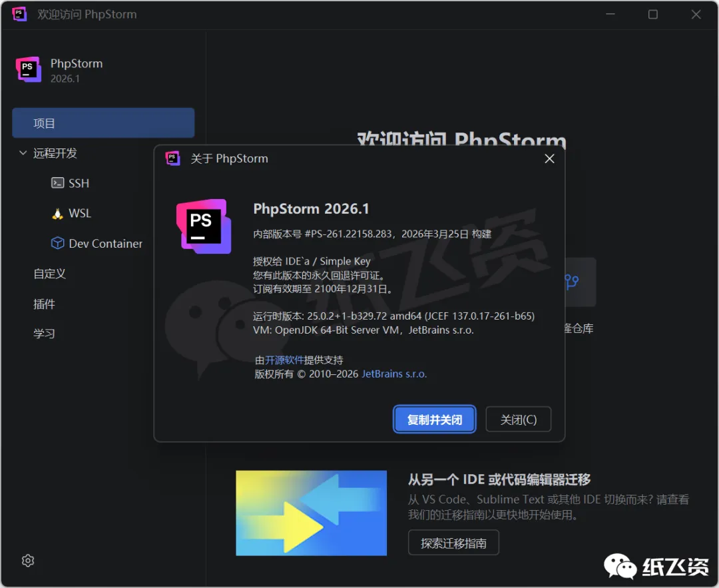Click the migration arrows banner image
Screen dimensions: 719x588
[x=312, y=513]
